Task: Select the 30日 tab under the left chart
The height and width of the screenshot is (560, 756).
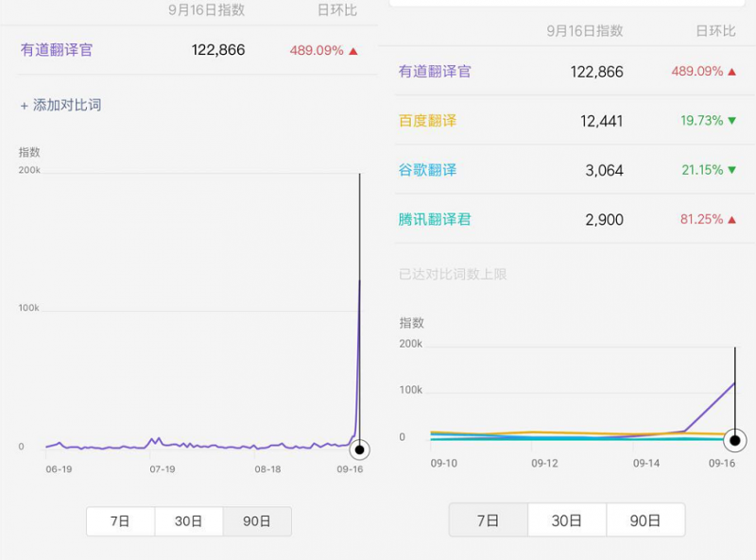Action: tap(188, 521)
